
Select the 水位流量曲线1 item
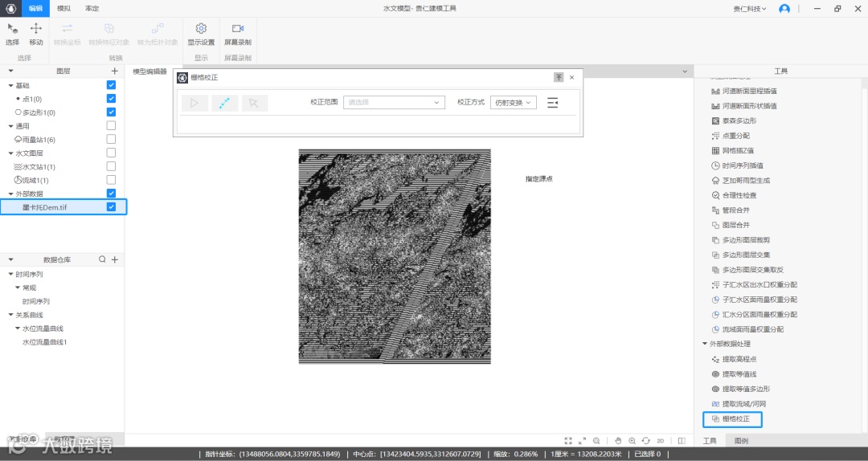pyautogui.click(x=44, y=342)
